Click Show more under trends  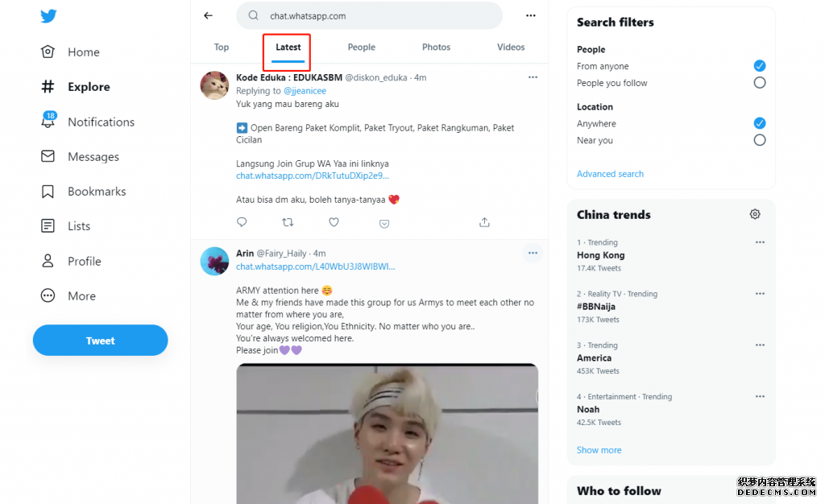tap(599, 450)
